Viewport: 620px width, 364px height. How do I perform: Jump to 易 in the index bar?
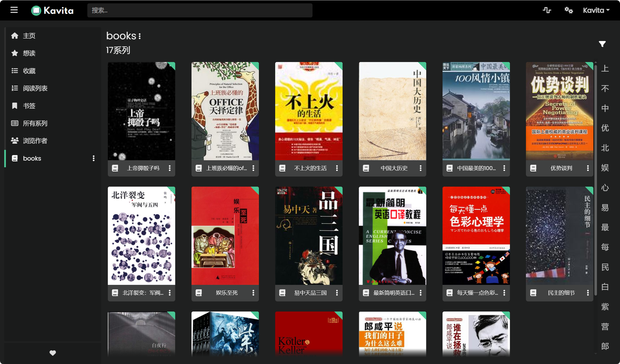(605, 207)
